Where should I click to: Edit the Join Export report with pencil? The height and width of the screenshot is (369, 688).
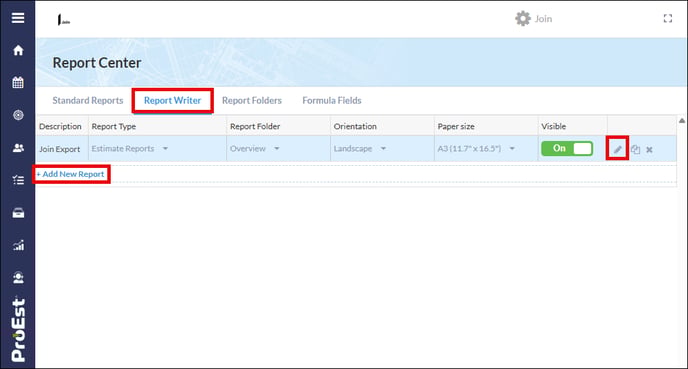click(617, 149)
